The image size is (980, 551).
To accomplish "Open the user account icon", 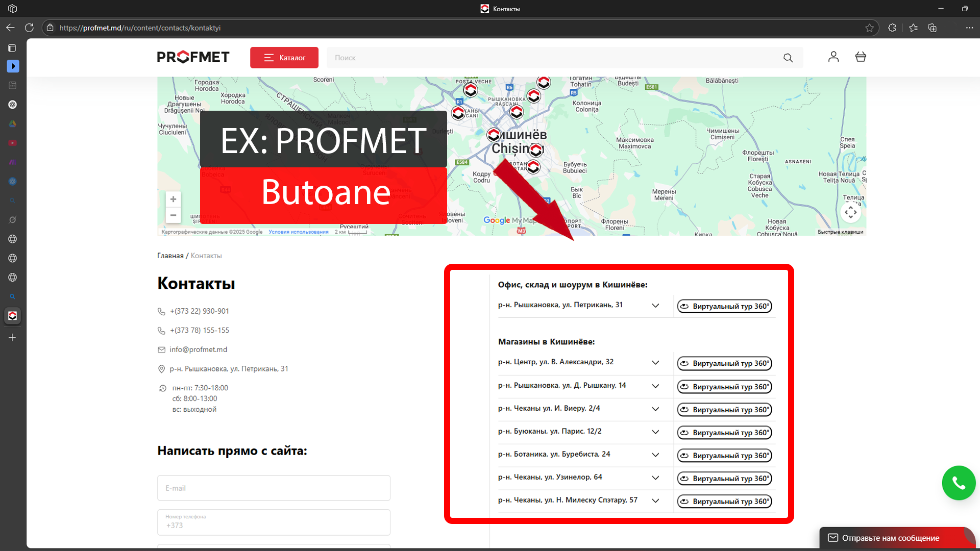I will [x=834, y=57].
